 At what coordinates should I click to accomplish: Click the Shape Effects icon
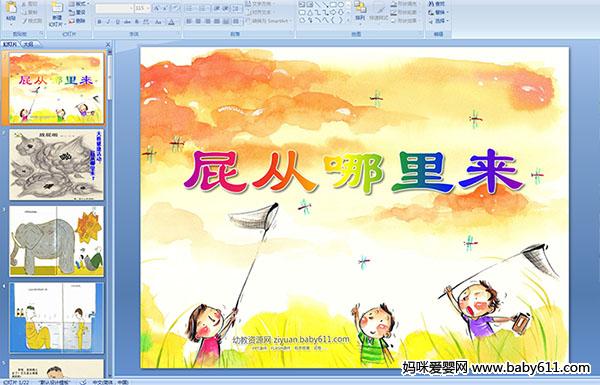pyautogui.click(x=394, y=21)
